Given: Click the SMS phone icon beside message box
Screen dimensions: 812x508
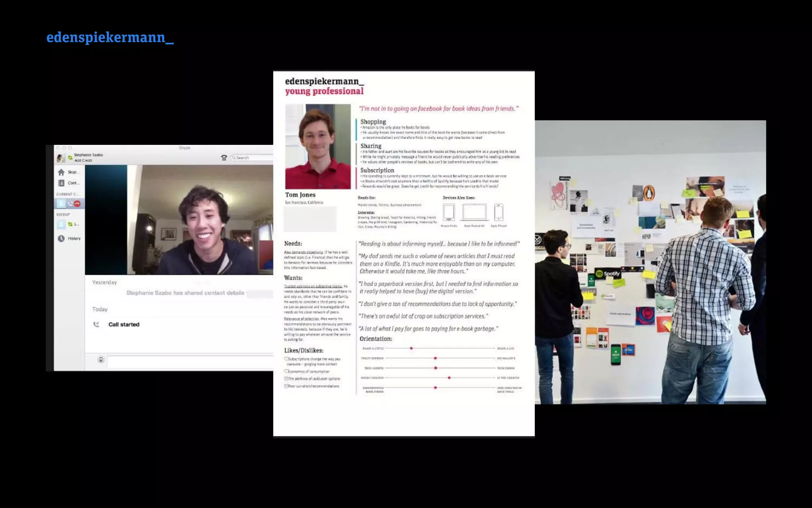Looking at the screenshot, I should point(101,360).
